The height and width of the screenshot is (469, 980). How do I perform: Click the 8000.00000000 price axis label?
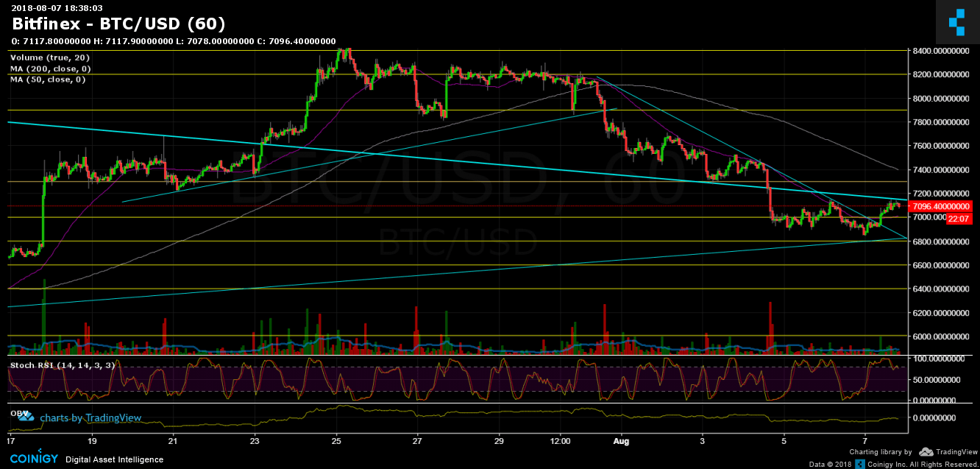pos(942,99)
